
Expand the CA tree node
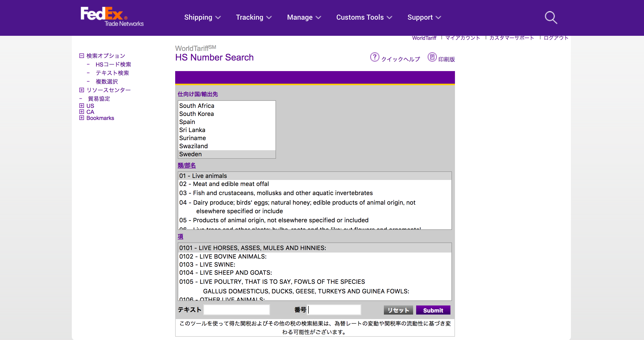point(81,112)
